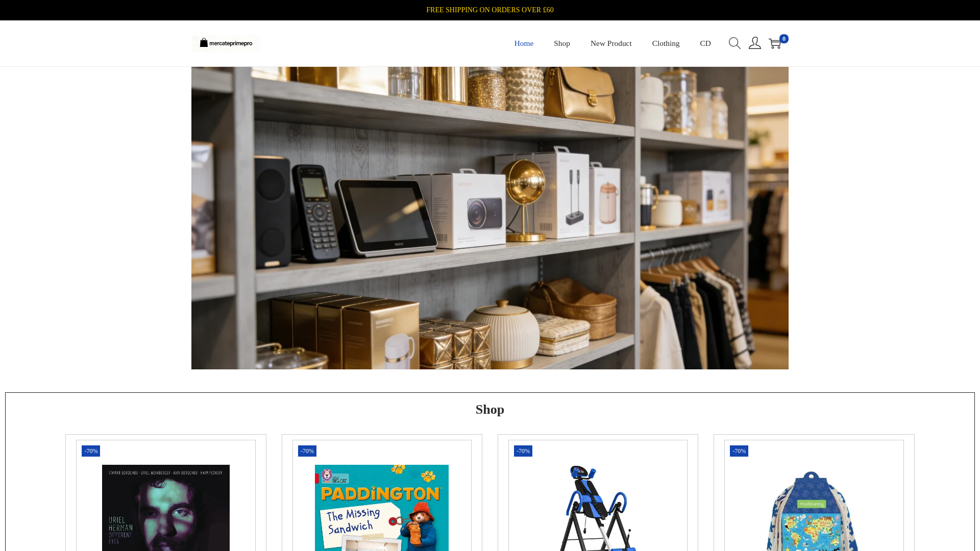Open the Shop menu item

(x=562, y=43)
